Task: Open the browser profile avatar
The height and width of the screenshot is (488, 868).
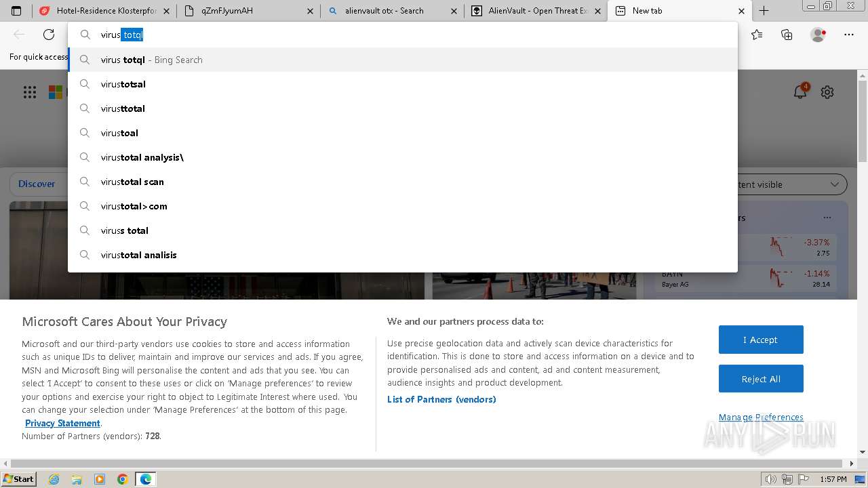Action: click(818, 35)
